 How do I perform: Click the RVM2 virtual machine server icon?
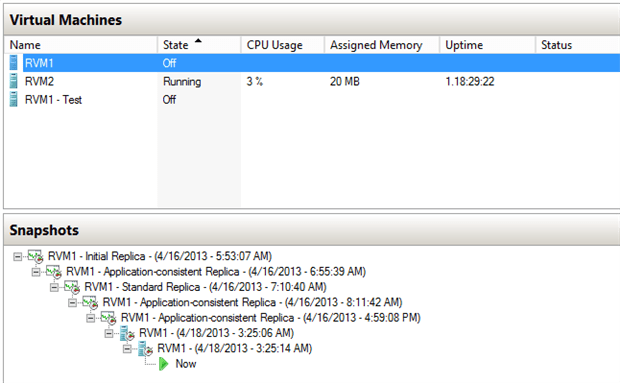13,81
